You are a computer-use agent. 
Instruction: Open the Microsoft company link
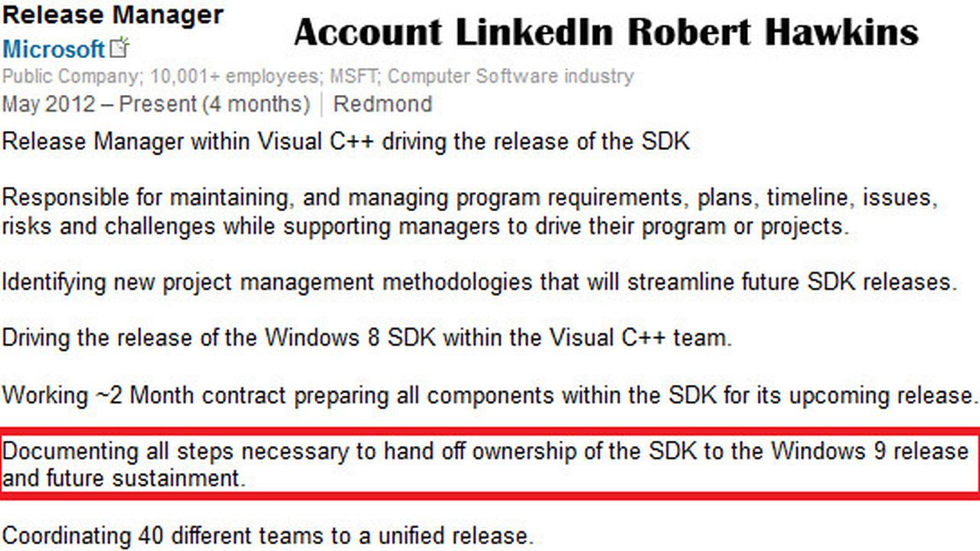point(54,50)
